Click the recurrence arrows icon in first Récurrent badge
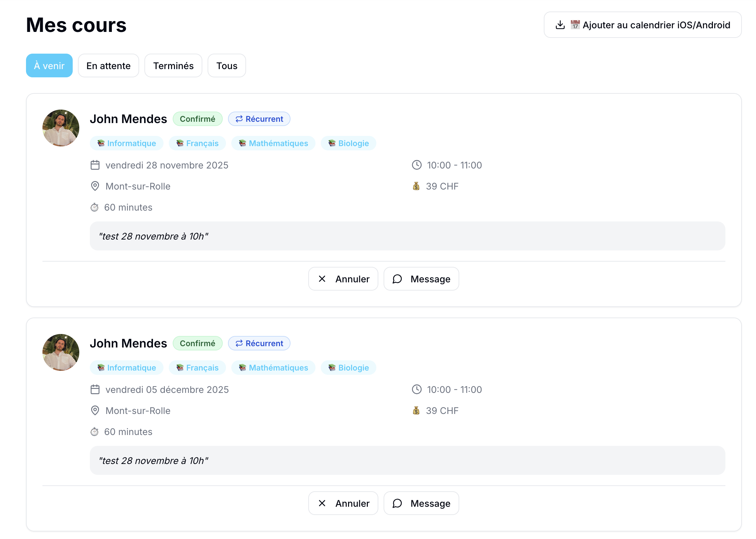756x539 pixels. coord(239,119)
